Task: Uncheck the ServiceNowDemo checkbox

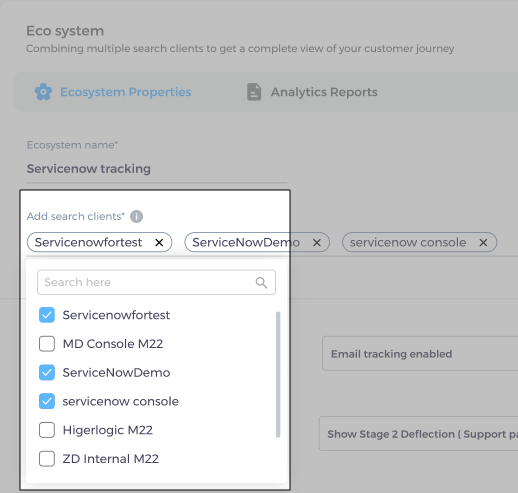Action: [x=47, y=372]
